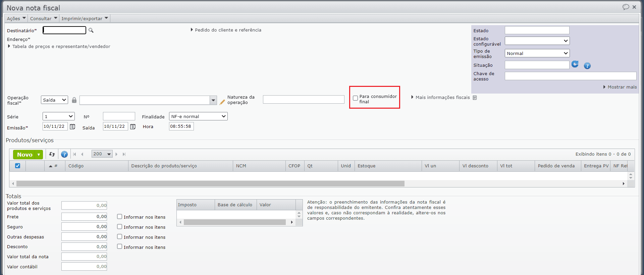
Task: Click the Emissão date field
Action: (55, 126)
